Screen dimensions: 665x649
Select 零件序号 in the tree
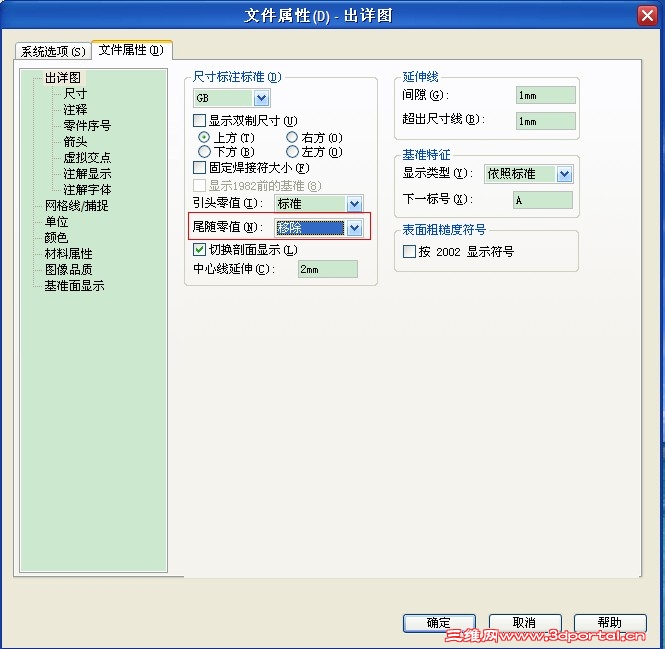click(x=87, y=126)
